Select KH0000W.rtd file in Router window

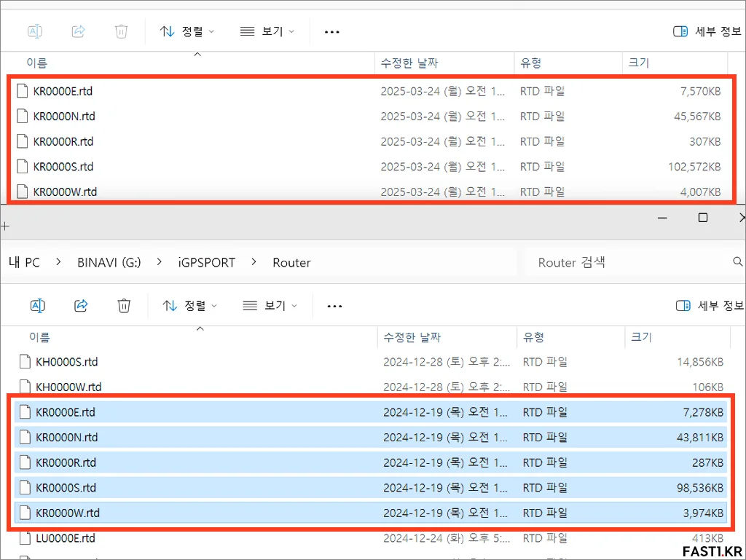[371, 387]
